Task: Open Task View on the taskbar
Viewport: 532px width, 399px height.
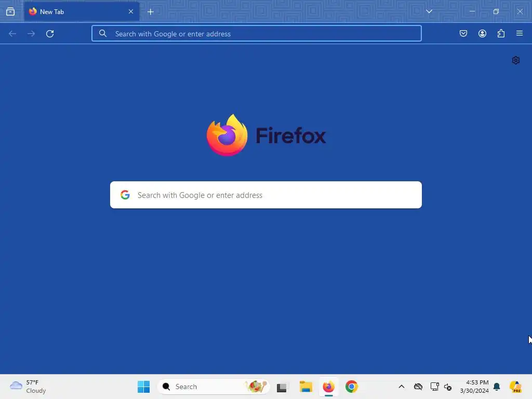Action: tap(282, 387)
